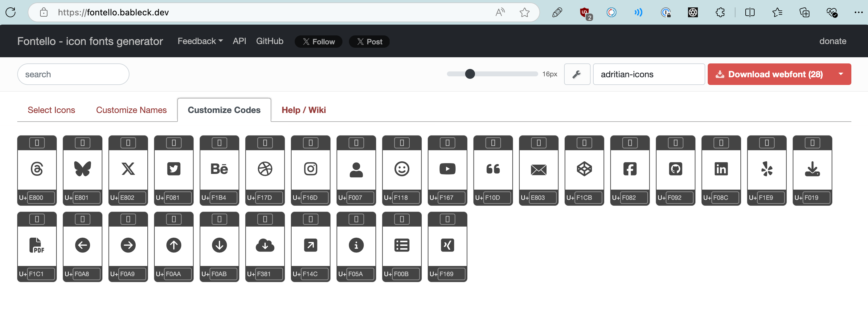Click the icon size slider handle

pos(469,74)
